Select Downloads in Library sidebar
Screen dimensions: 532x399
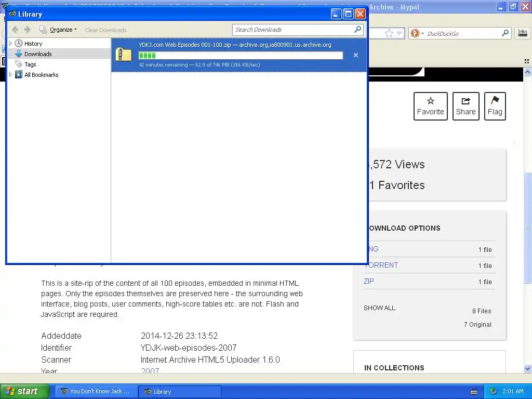(38, 54)
